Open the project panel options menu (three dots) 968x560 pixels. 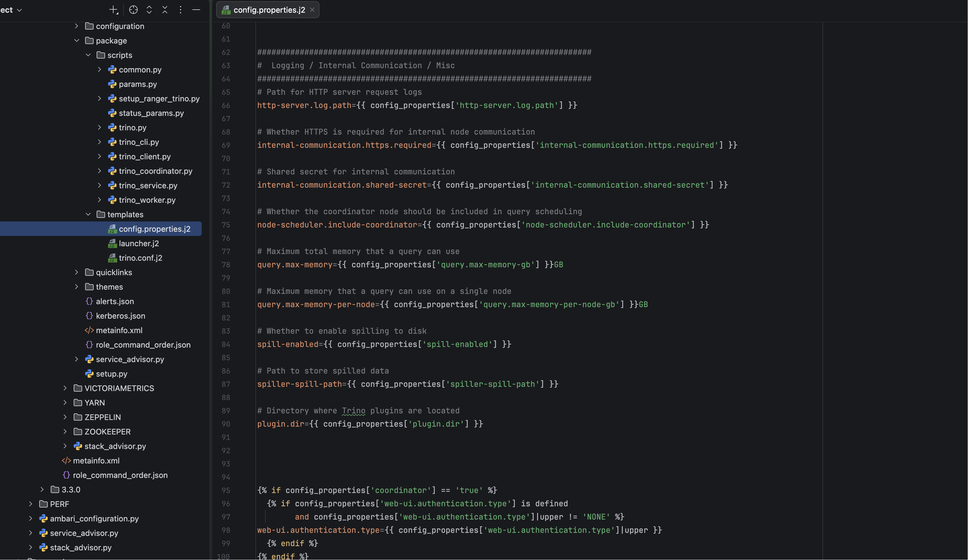[181, 10]
